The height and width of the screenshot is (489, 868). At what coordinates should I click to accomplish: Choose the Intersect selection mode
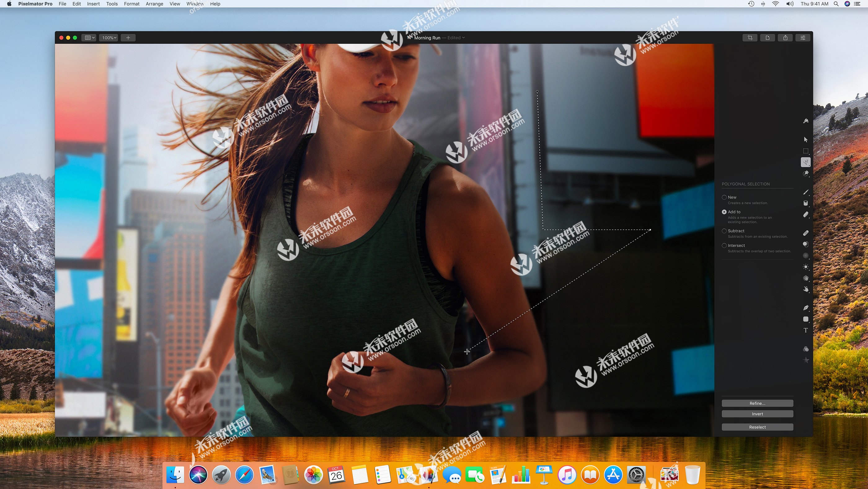pyautogui.click(x=724, y=245)
